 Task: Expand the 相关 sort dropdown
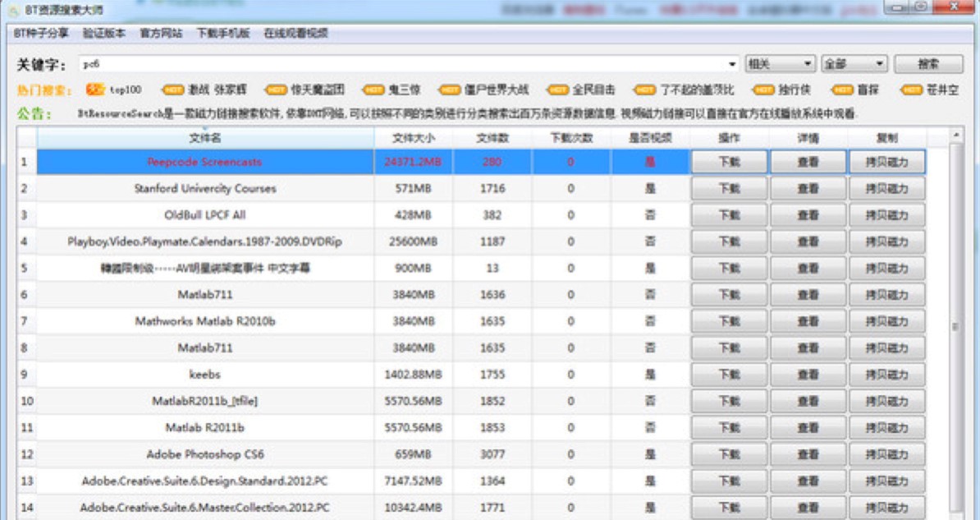coord(808,64)
